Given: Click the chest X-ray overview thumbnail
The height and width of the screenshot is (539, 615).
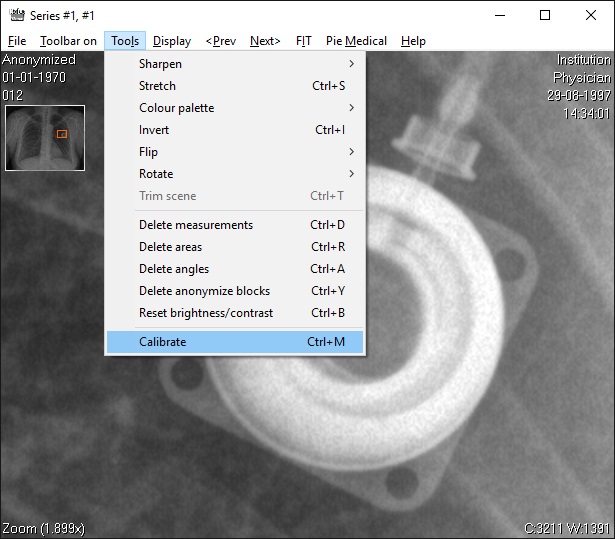Looking at the screenshot, I should coord(45,138).
